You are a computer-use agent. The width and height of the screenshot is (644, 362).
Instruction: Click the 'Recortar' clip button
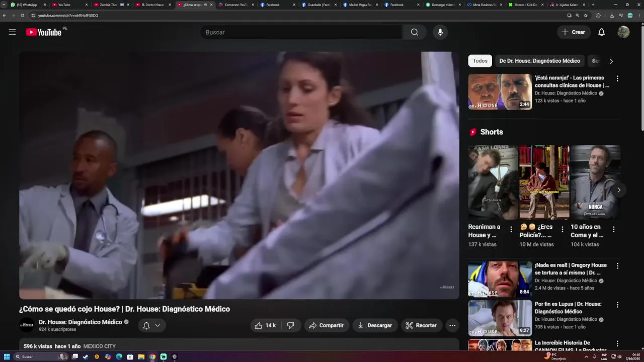[x=422, y=325]
